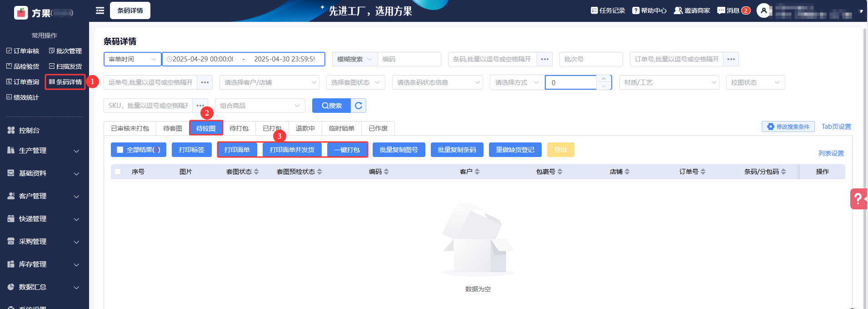Switch to 临时锁单 tab
This screenshot has height=309, width=868.
click(342, 128)
